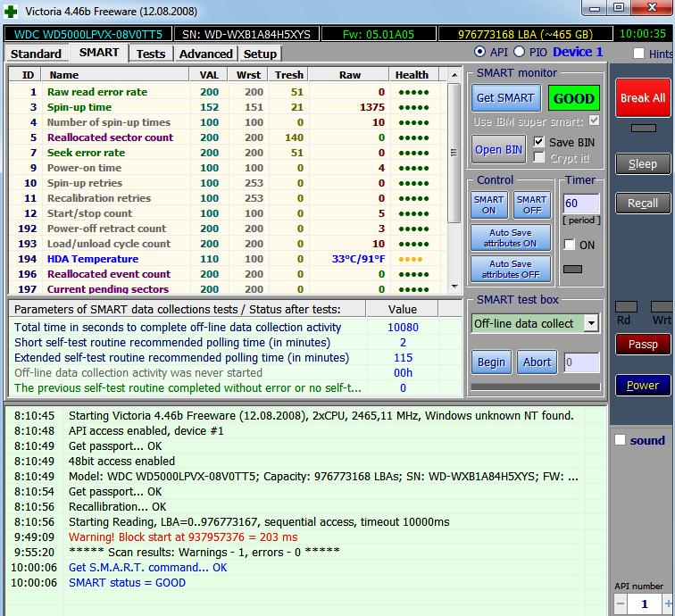Click the blue Power button

click(643, 386)
